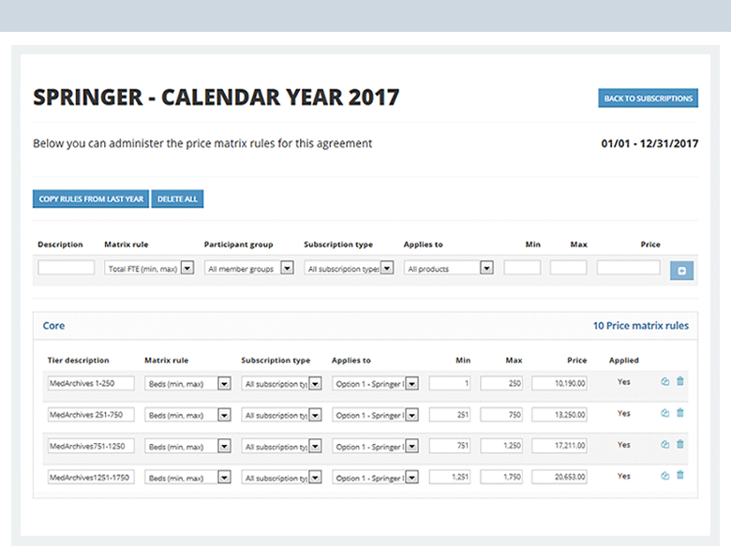Edit the 20,653.00 price field
The height and width of the screenshot is (560, 731).
[559, 477]
